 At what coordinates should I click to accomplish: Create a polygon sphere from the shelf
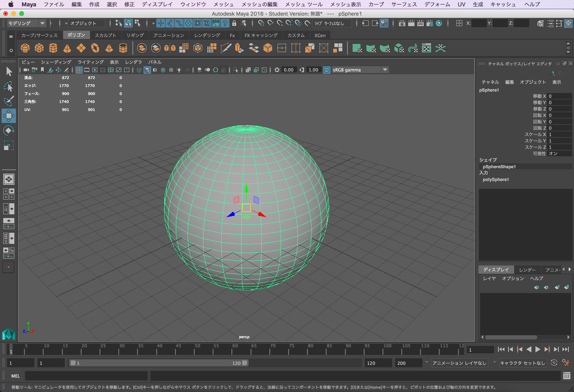click(x=25, y=48)
